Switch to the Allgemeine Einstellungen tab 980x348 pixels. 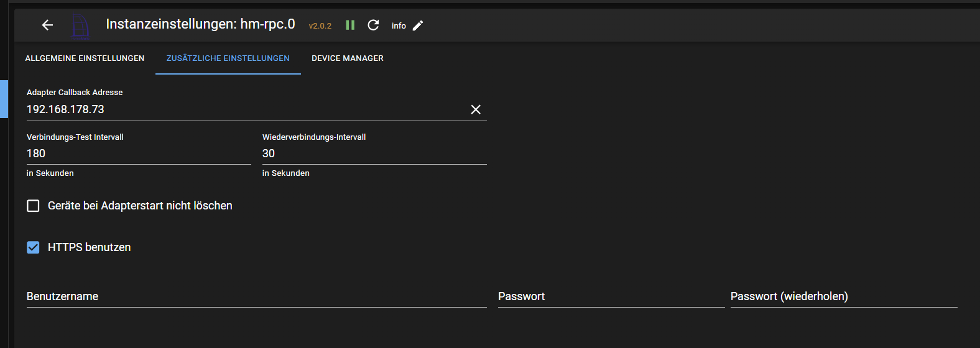click(85, 58)
